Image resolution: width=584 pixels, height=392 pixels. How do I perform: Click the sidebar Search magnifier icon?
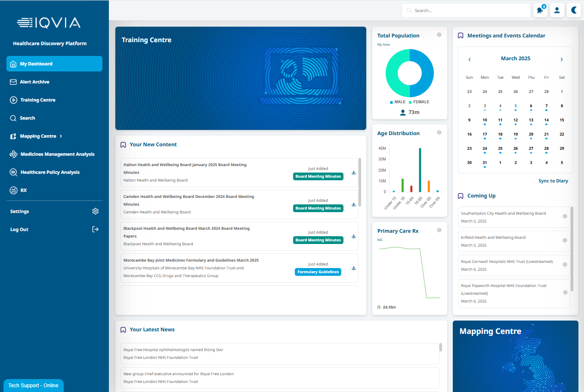tap(13, 118)
